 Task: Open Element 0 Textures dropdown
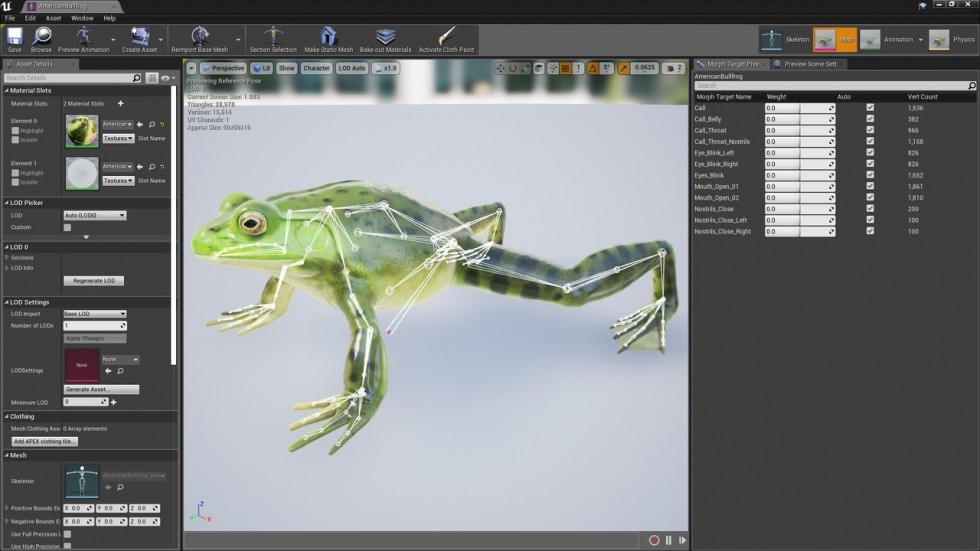coord(118,138)
